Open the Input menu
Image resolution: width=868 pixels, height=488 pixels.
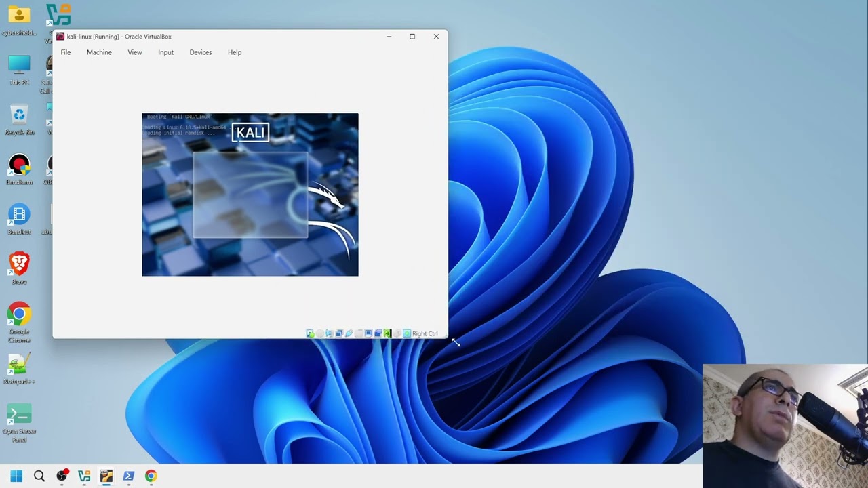point(165,52)
